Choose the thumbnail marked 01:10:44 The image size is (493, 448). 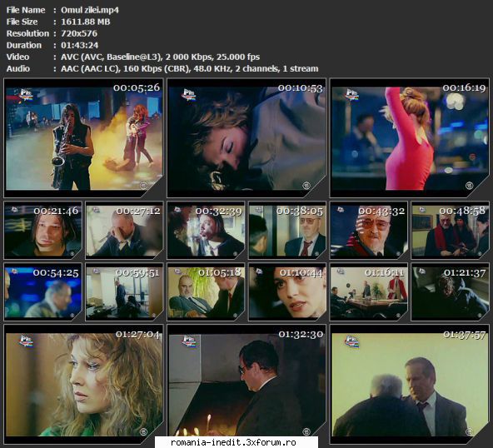tap(287, 292)
